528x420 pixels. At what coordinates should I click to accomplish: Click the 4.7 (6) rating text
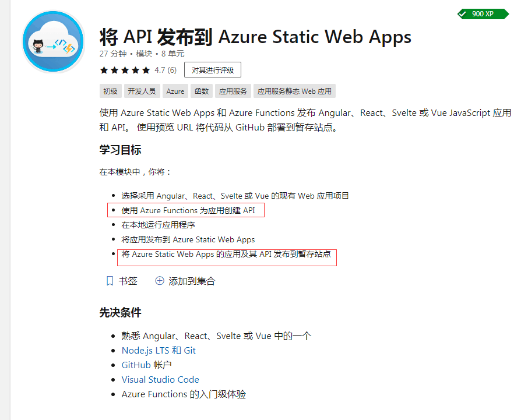coord(166,70)
